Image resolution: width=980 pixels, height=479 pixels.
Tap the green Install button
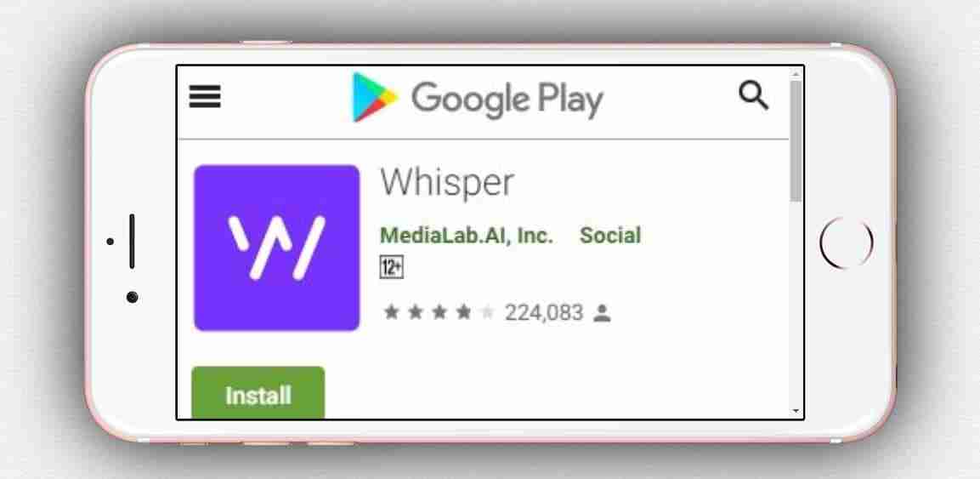coord(258,393)
